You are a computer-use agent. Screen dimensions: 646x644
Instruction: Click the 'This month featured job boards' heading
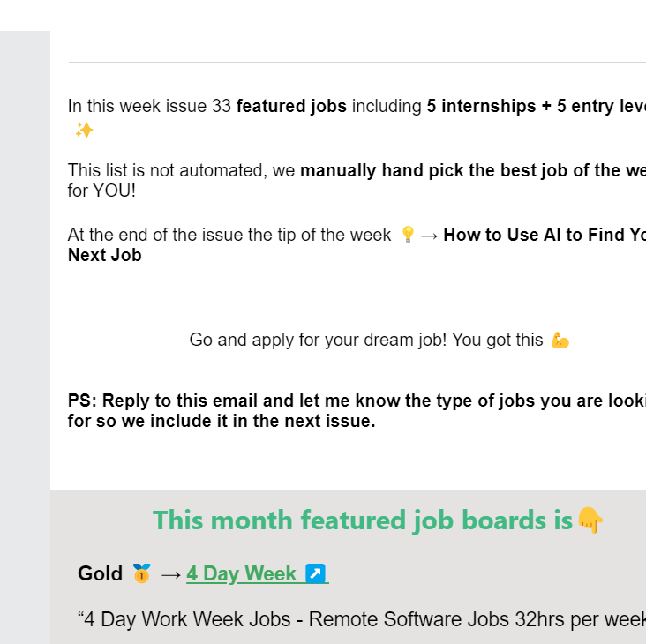point(363,520)
